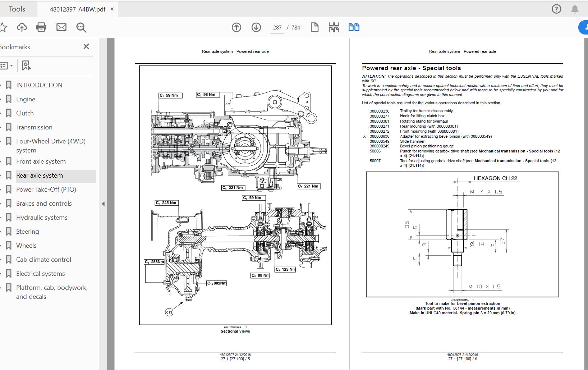Print the document with printer icon
This screenshot has width=588, height=370.
tap(41, 27)
